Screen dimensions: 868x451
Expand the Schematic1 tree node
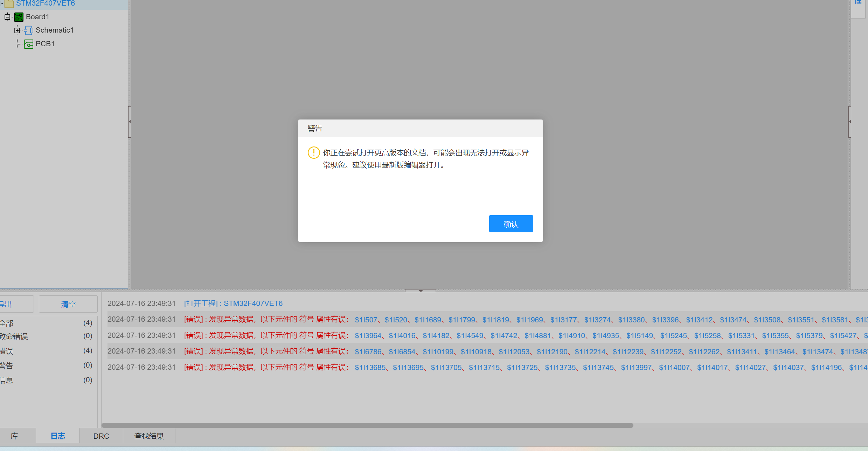tap(17, 30)
